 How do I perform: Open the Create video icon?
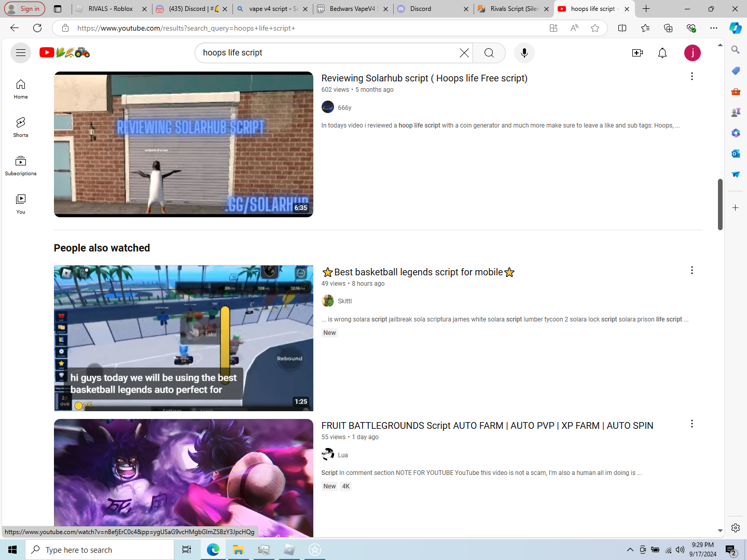638,53
